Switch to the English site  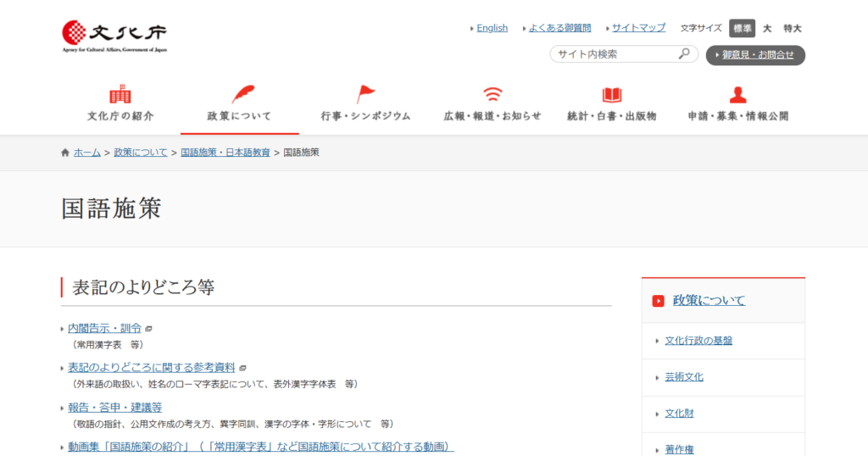coord(492,28)
